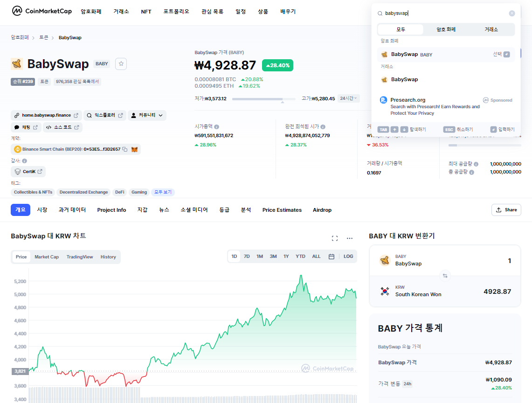This screenshot has width=532, height=403.
Task: Swap BABY and KRW converter direction
Action: click(445, 276)
